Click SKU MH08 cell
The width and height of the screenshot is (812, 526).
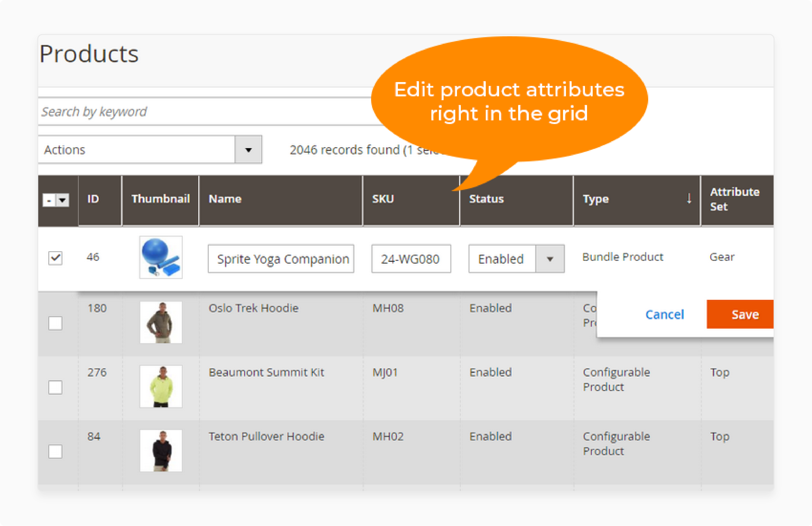(388, 308)
